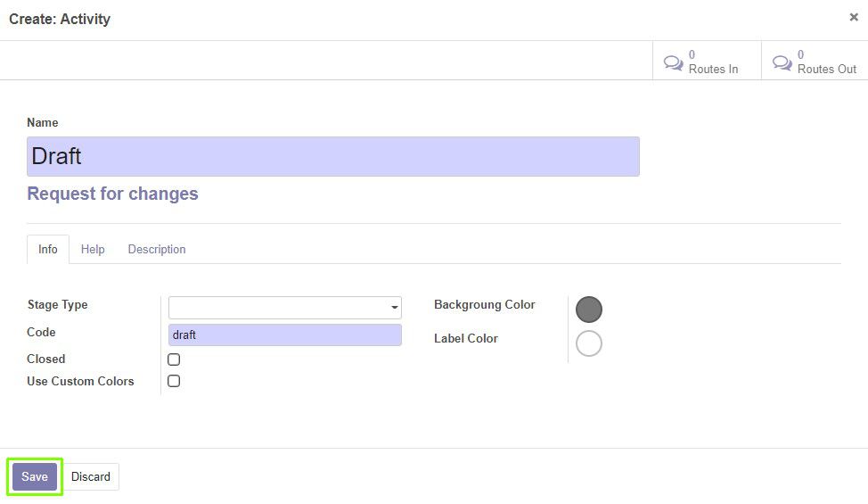Select the Info tab

click(47, 249)
